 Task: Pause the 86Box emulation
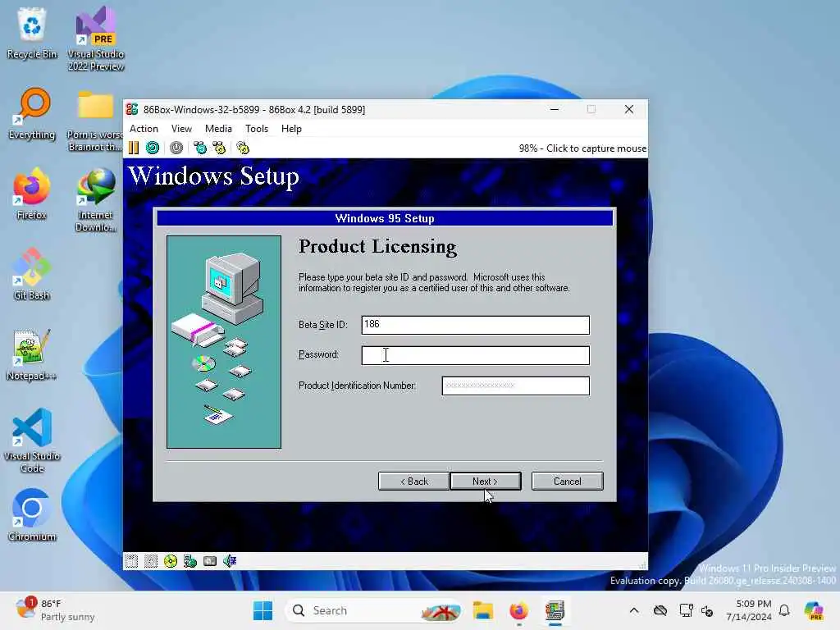click(134, 148)
